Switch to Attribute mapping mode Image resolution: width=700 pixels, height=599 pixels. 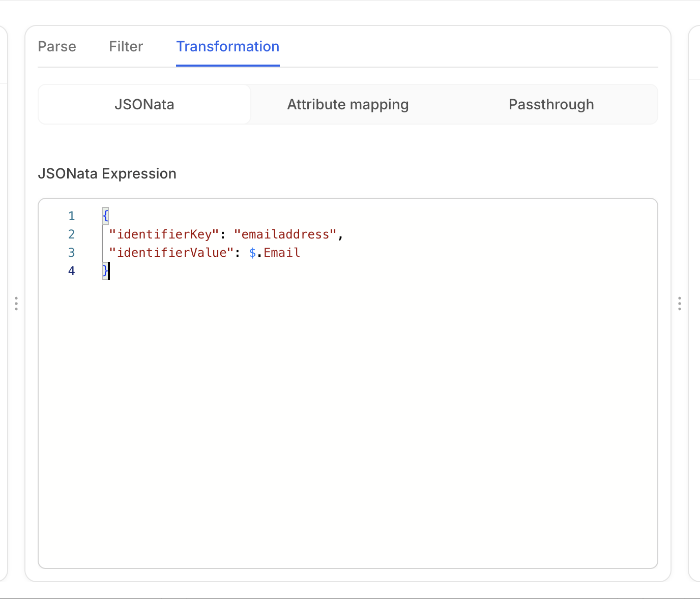(x=347, y=105)
